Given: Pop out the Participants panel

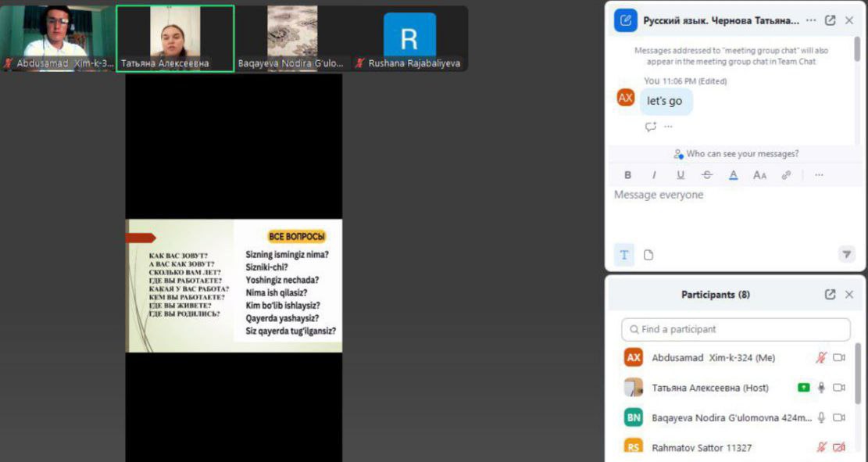Looking at the screenshot, I should click(830, 295).
